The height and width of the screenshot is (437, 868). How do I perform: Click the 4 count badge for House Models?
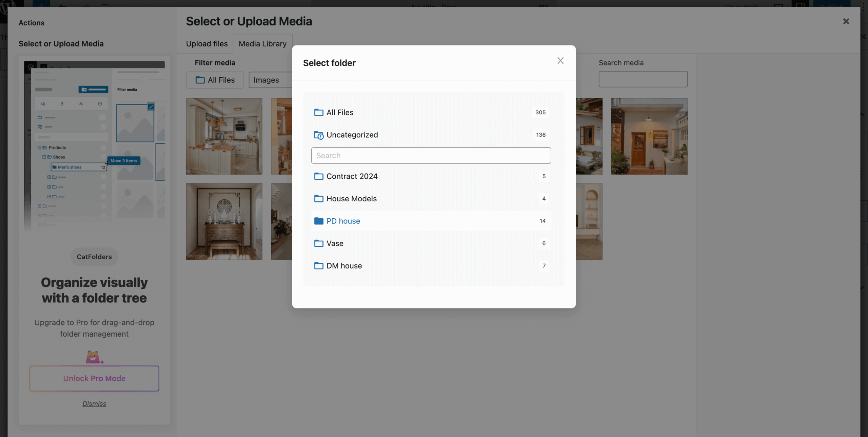point(544,198)
